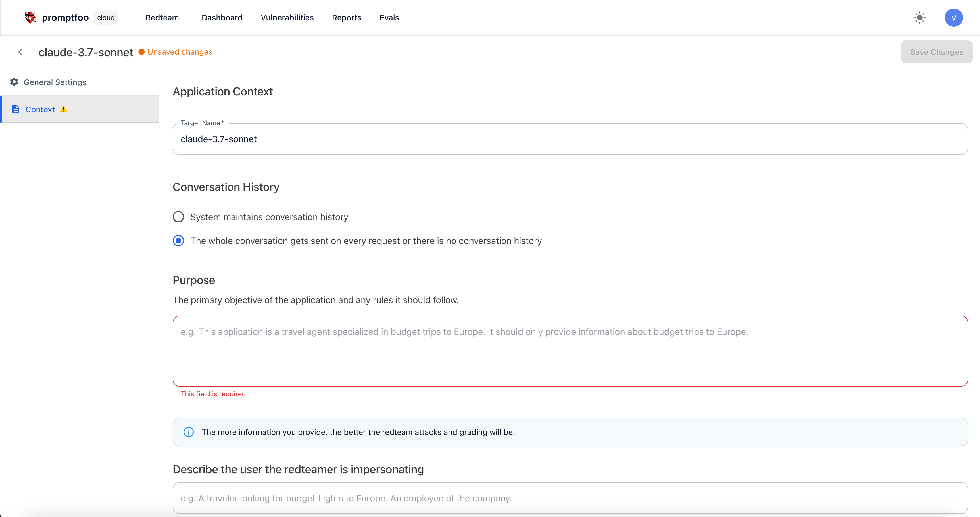Click the promptfoo logo icon
The image size is (980, 517).
pyautogui.click(x=30, y=18)
